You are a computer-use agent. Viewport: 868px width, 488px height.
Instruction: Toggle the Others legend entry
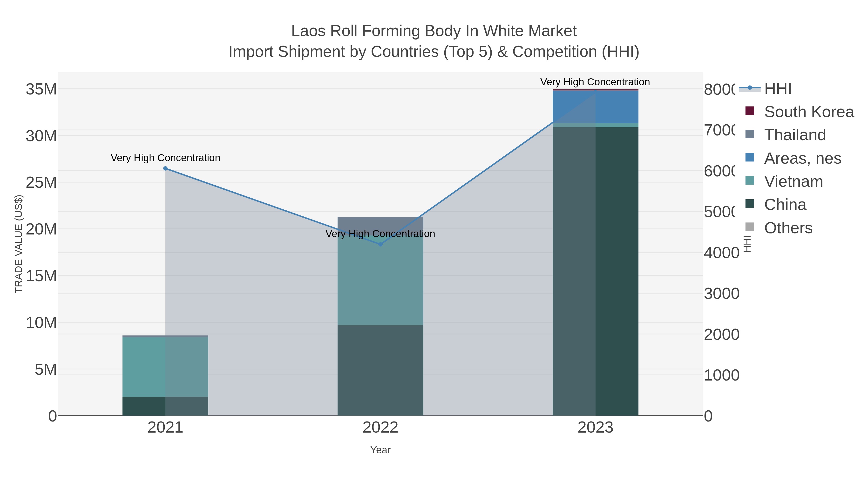pos(779,228)
